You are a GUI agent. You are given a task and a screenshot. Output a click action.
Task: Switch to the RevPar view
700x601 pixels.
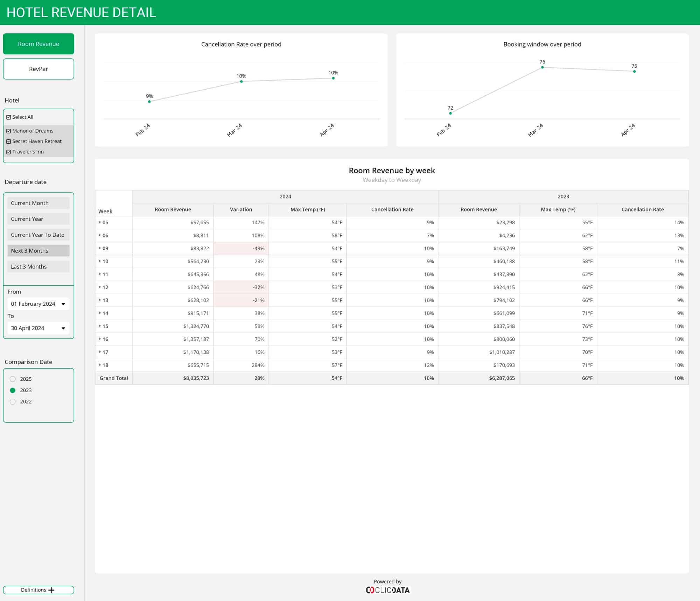38,69
